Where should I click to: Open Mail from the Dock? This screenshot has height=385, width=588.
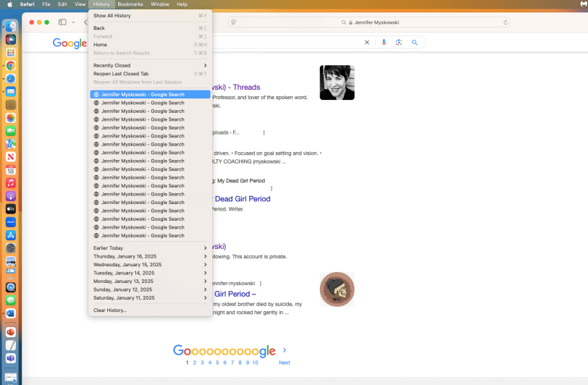click(10, 91)
